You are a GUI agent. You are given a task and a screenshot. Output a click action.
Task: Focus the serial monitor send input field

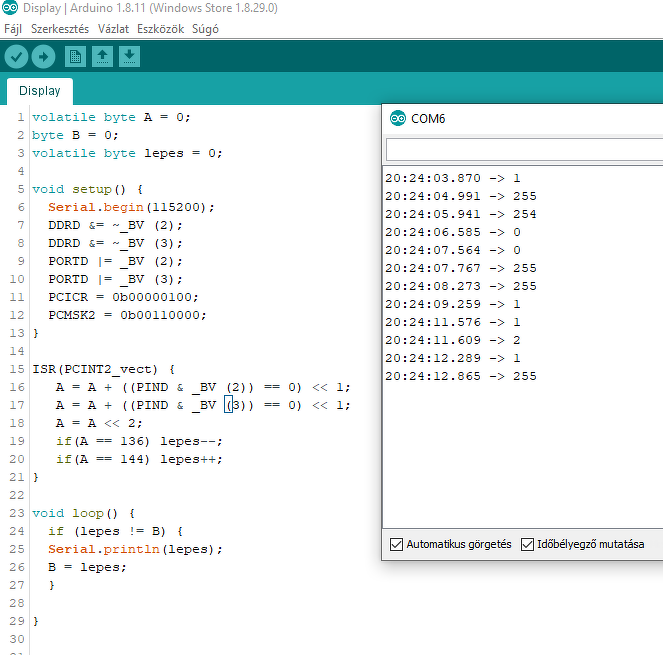(524, 149)
